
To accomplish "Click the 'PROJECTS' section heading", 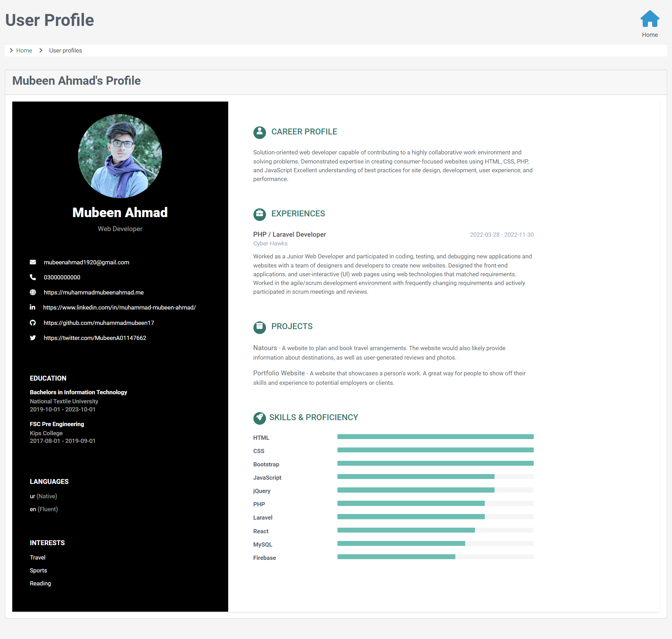I will pyautogui.click(x=292, y=326).
